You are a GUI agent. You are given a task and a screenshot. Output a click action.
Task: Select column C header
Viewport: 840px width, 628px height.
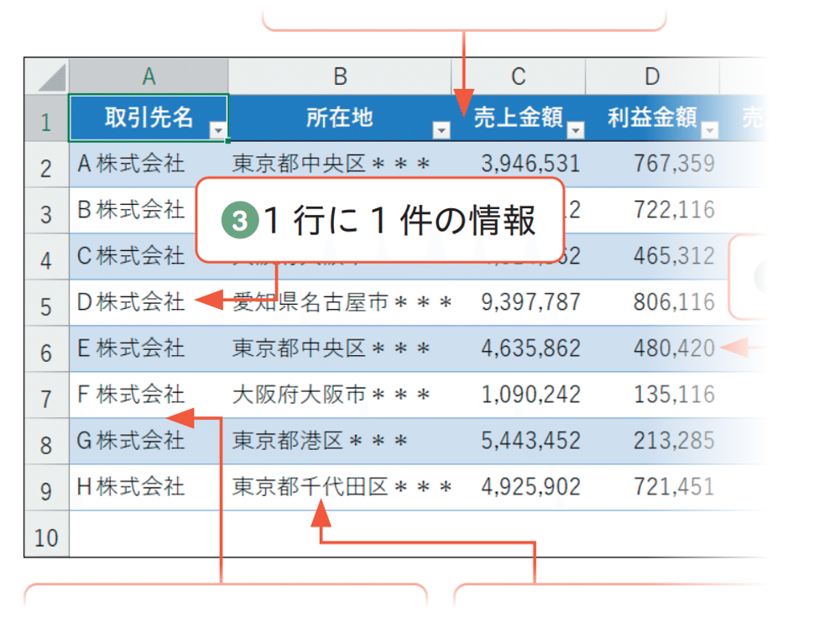518,76
